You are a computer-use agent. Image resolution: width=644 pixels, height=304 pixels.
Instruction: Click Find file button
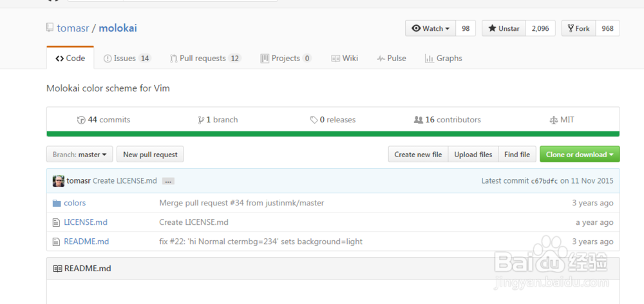pyautogui.click(x=517, y=155)
